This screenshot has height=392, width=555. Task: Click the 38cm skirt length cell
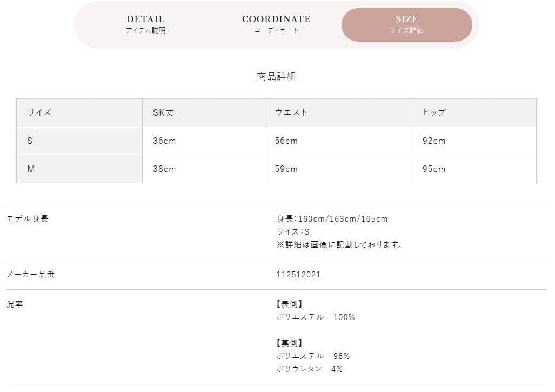164,169
